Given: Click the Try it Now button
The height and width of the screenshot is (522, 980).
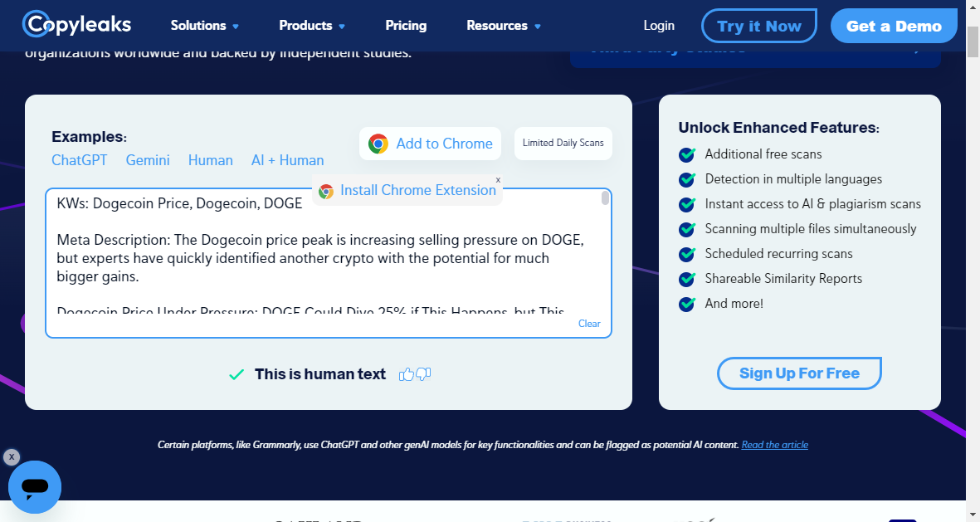Looking at the screenshot, I should point(758,26).
